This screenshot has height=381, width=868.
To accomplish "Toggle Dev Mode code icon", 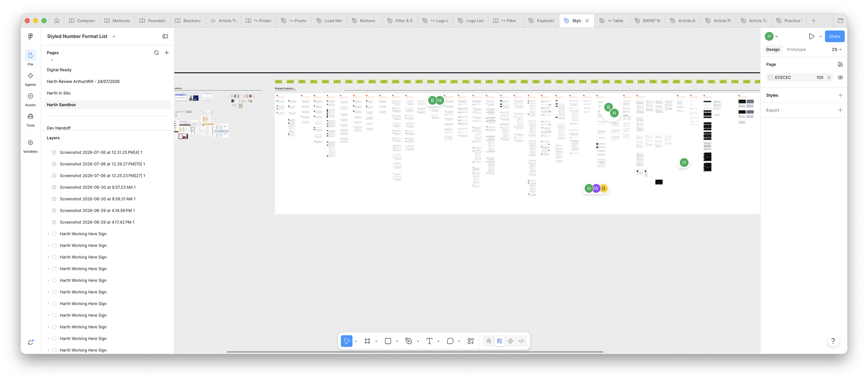I will pyautogui.click(x=521, y=341).
